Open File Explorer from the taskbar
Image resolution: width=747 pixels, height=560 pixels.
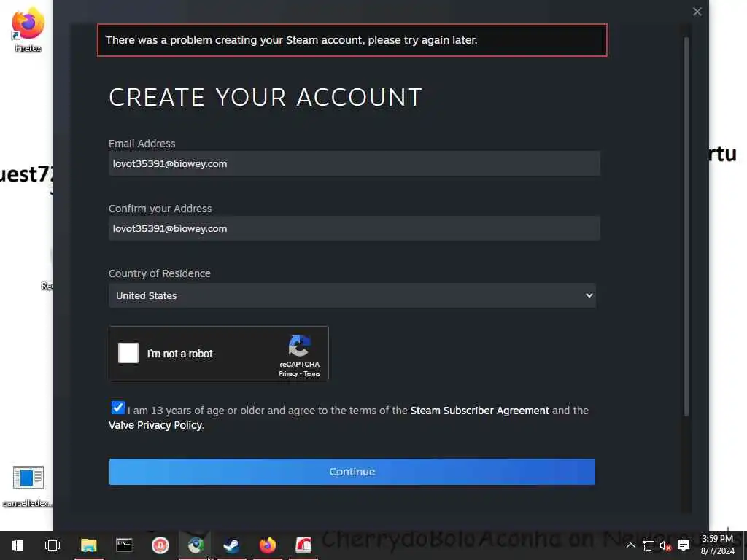tap(88, 545)
